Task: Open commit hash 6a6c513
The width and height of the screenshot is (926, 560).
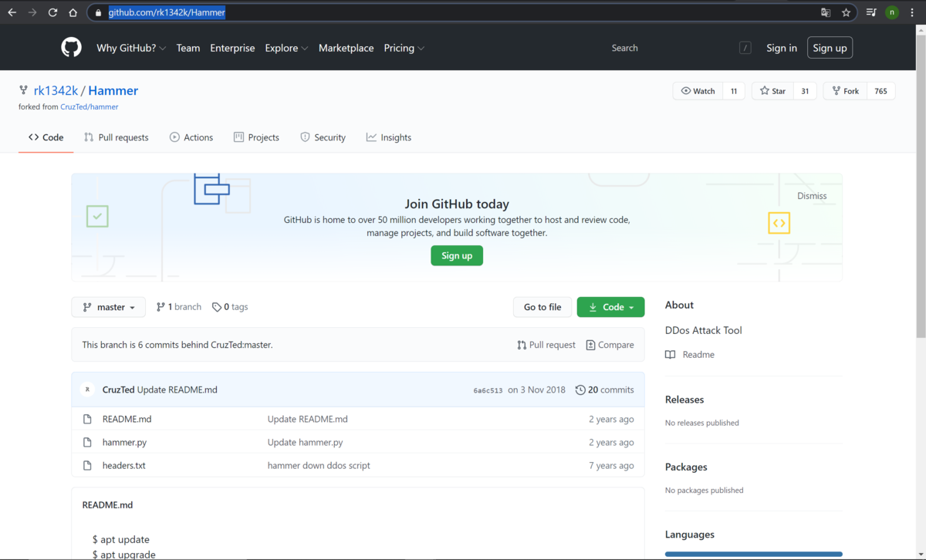Action: 488,390
